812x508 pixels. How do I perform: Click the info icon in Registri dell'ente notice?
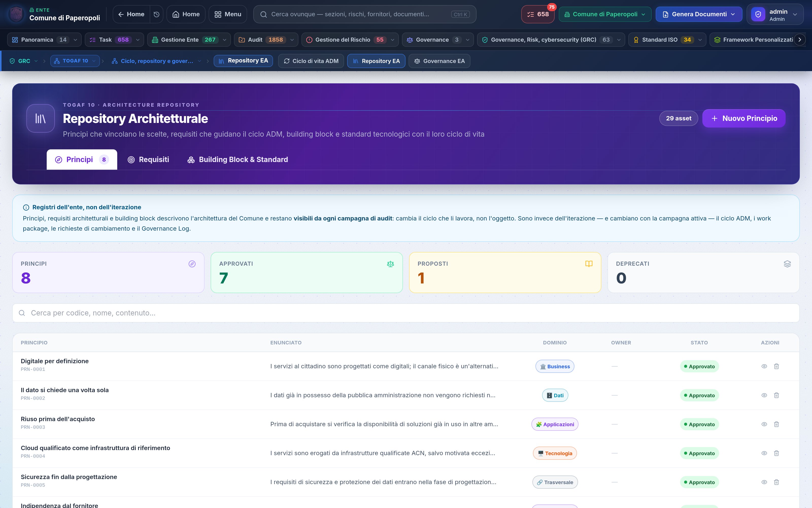26,207
